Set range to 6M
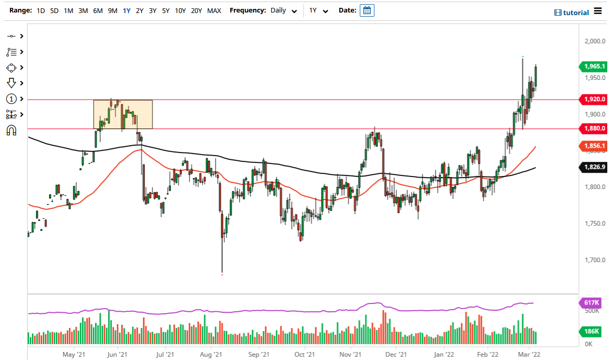 [98, 10]
